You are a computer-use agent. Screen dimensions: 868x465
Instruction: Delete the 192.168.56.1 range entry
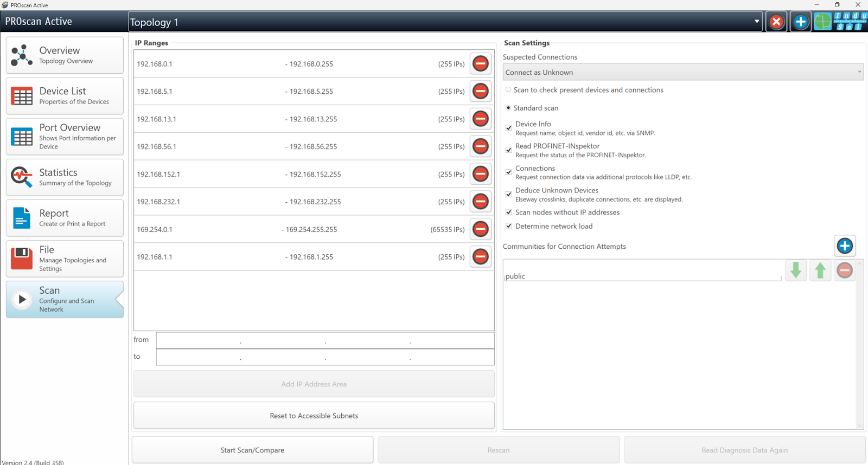481,146
